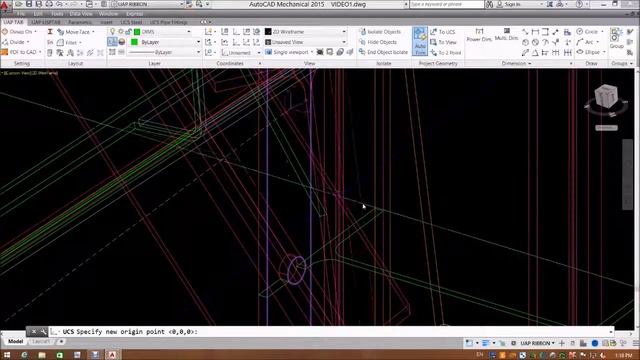Open the Single viewport dropdown
This screenshot has width=640, height=360.
click(311, 52)
